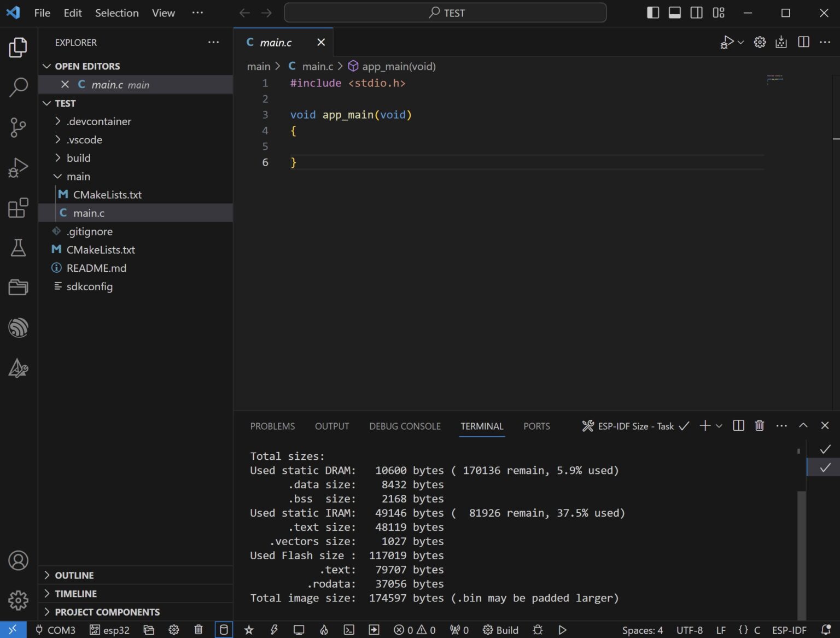This screenshot has width=840, height=638.
Task: Open the Search view in activity bar
Action: [x=19, y=87]
